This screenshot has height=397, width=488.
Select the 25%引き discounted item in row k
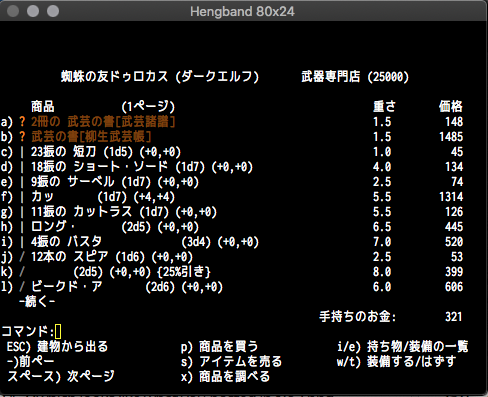232,272
